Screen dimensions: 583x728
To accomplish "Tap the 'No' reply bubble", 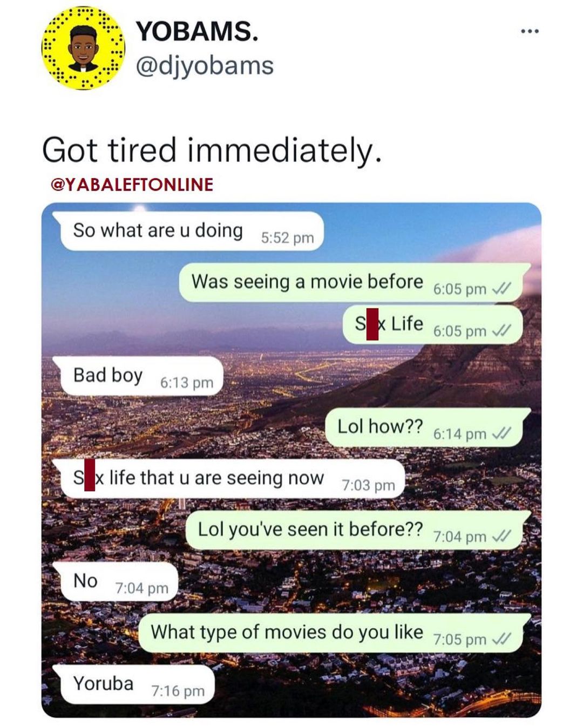I will coord(119,582).
